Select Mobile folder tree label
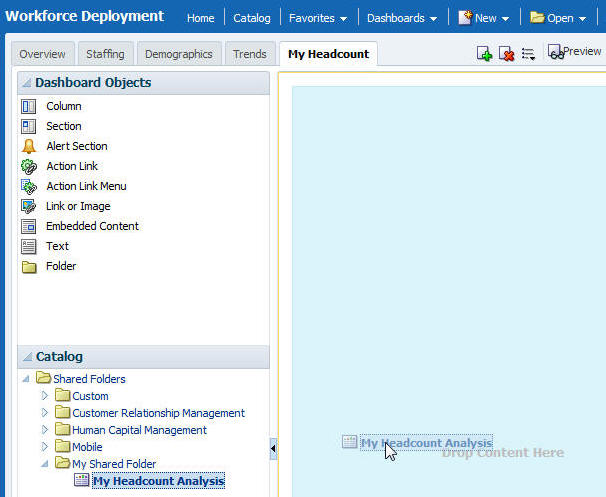This screenshot has height=497, width=606. click(x=87, y=447)
